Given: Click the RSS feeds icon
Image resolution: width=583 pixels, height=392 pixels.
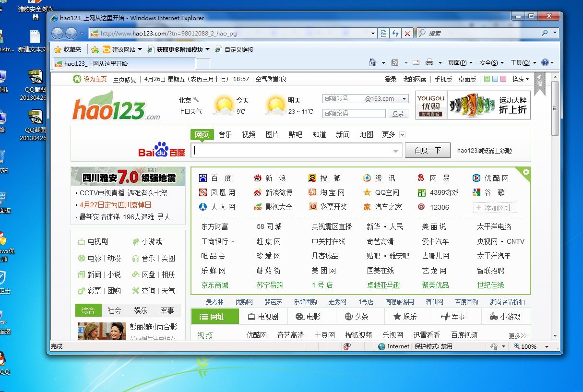Looking at the screenshot, I should tap(395, 63).
